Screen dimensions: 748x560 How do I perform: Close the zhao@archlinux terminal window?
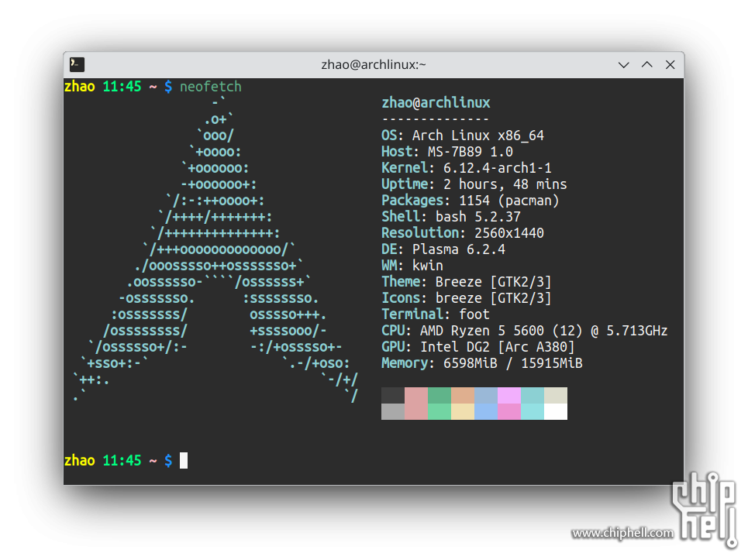[670, 64]
